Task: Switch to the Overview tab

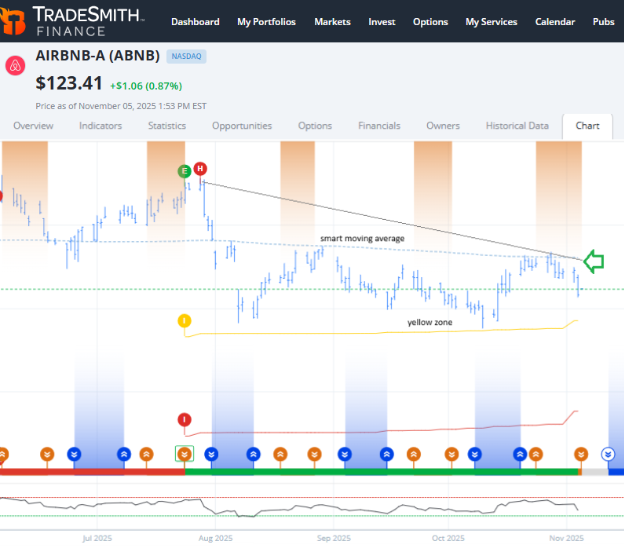Action: click(x=33, y=126)
